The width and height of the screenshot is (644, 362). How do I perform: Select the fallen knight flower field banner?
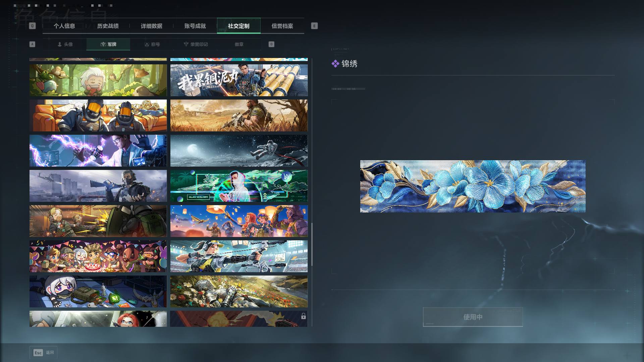pos(239,292)
